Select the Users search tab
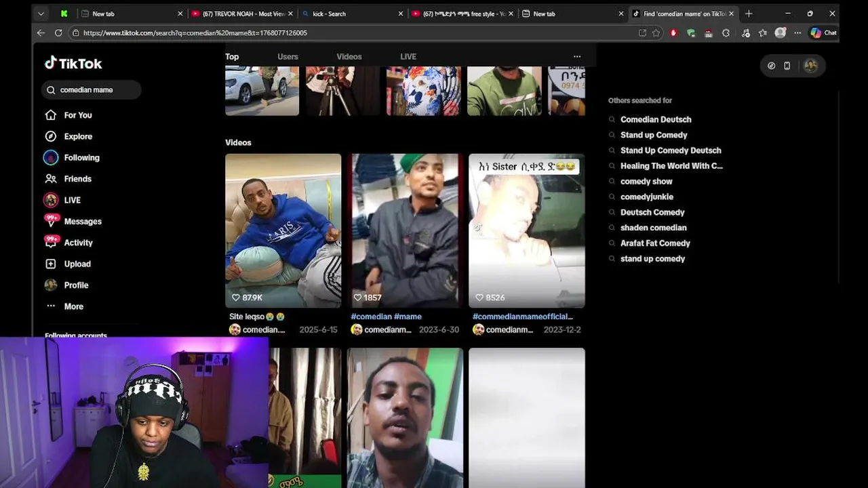This screenshot has height=488, width=868. [288, 57]
